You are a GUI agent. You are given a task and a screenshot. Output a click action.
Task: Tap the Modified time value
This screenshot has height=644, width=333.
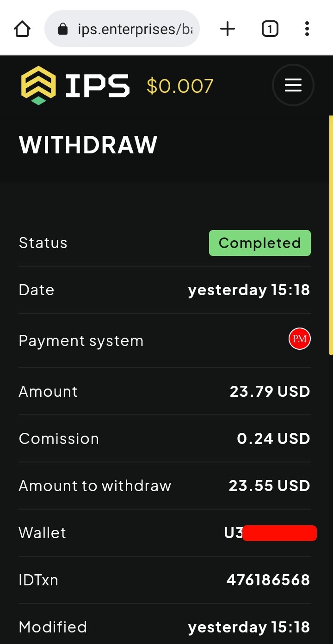[x=249, y=627]
